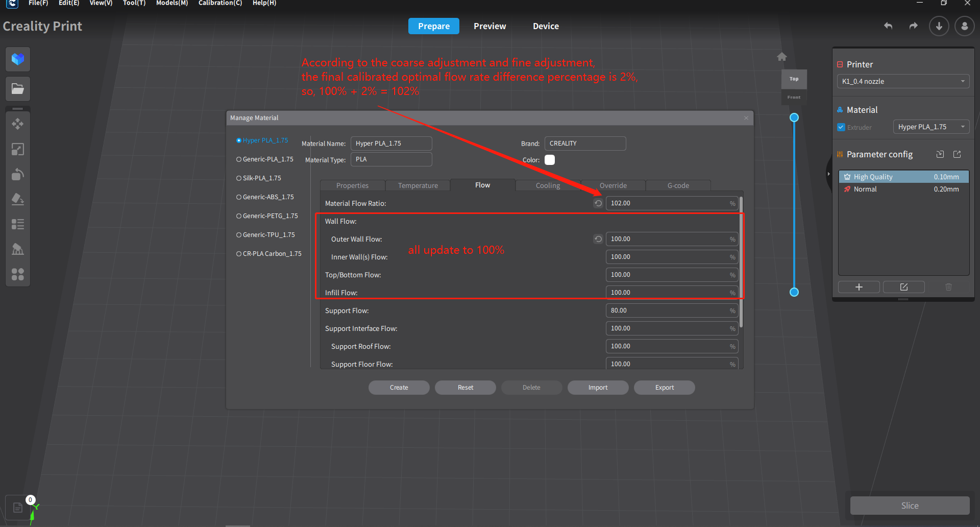Click the Import button
Screen dimensions: 980x527
pyautogui.click(x=598, y=388)
